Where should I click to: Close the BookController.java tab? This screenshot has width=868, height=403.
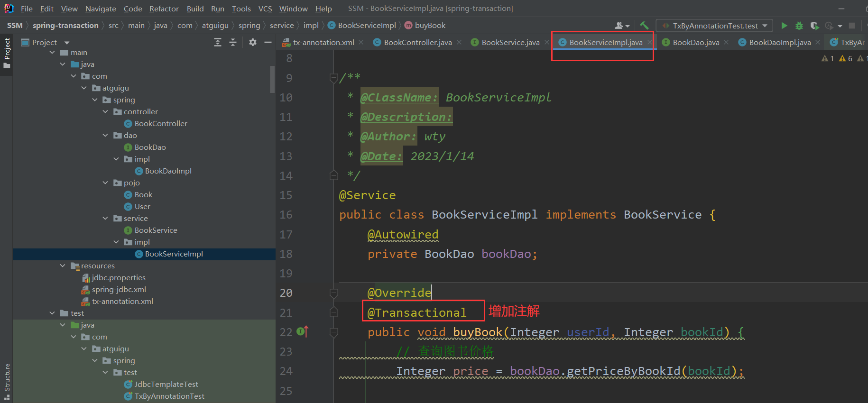(459, 42)
